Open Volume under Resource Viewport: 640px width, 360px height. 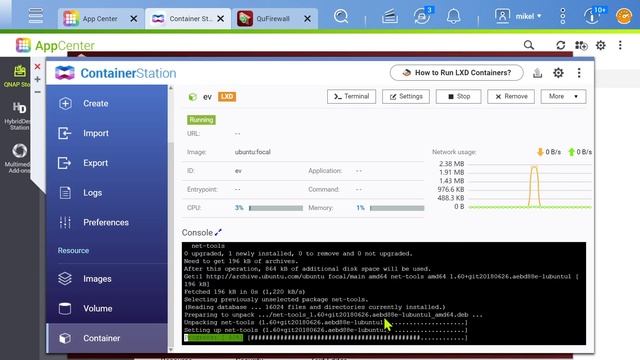pyautogui.click(x=107, y=309)
